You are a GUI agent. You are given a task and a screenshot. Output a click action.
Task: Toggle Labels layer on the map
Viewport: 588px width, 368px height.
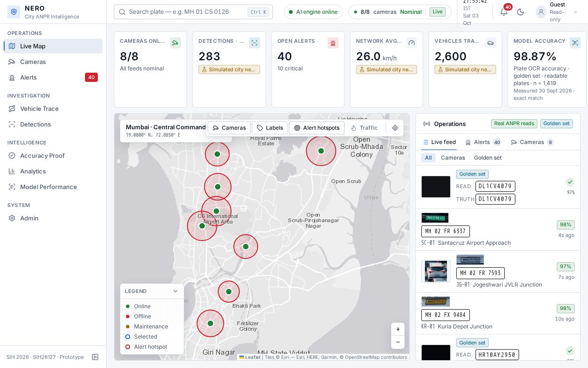coord(270,128)
